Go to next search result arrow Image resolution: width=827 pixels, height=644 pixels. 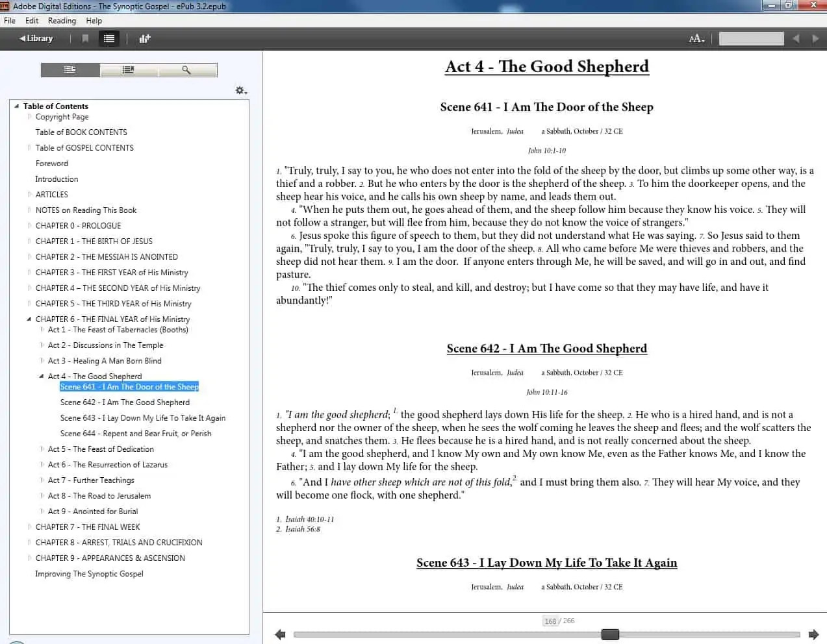815,38
